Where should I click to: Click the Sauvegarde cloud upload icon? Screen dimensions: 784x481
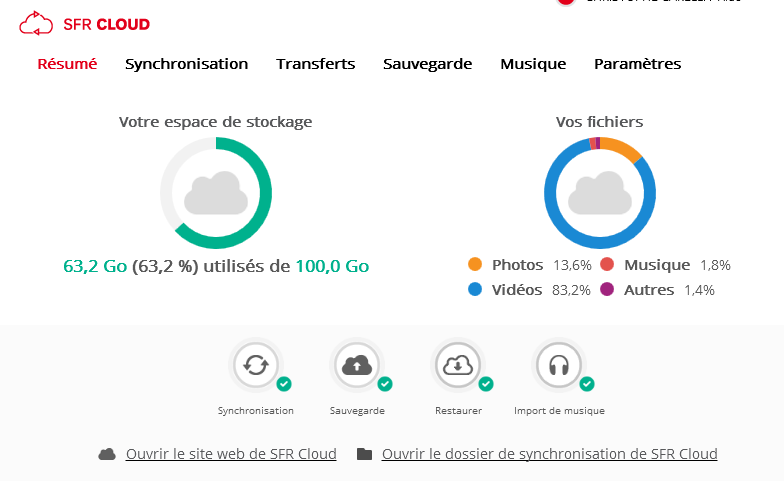coord(356,366)
